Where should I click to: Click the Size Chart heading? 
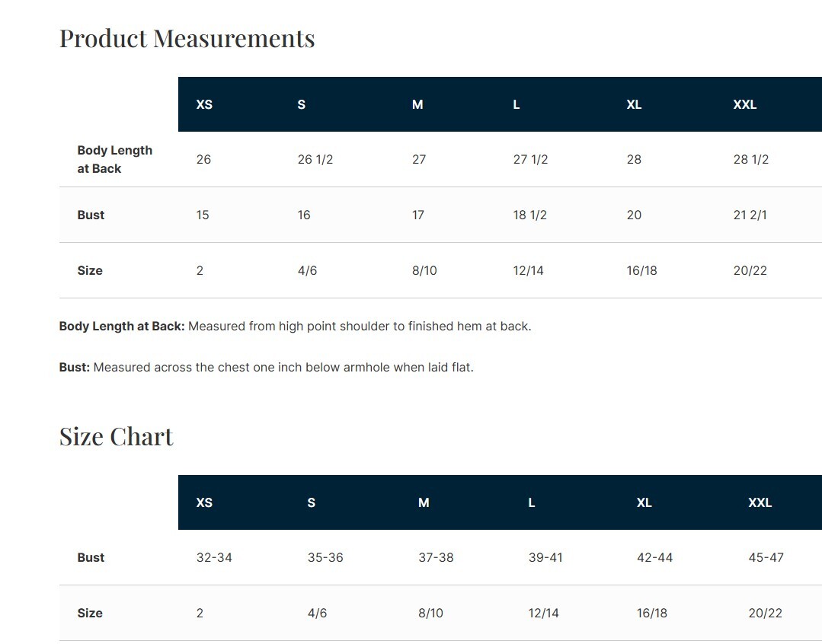point(117,437)
